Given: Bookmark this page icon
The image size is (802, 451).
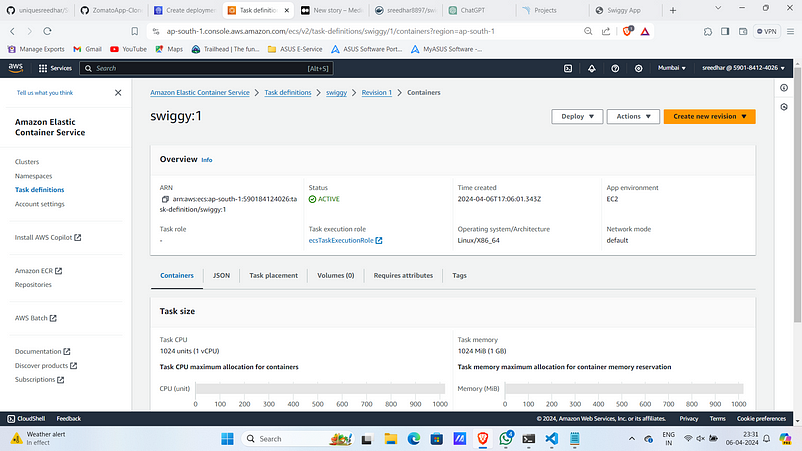Looking at the screenshot, I should coord(135,31).
